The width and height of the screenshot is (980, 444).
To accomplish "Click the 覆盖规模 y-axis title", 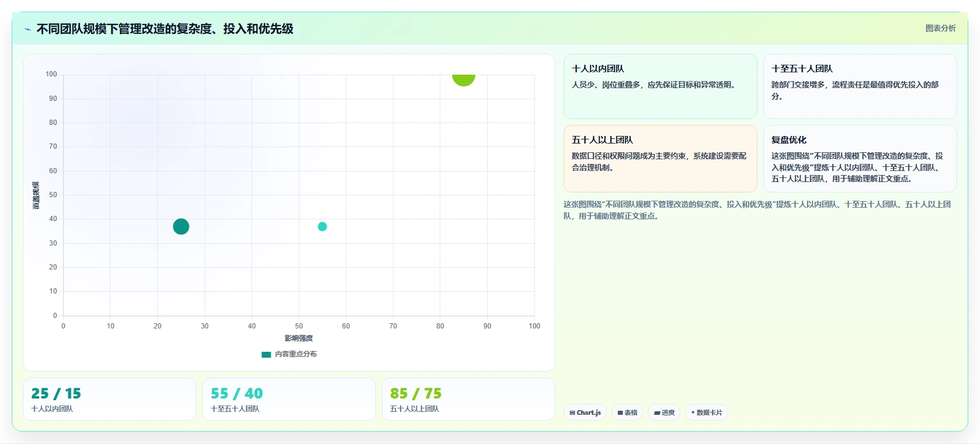I will [36, 195].
